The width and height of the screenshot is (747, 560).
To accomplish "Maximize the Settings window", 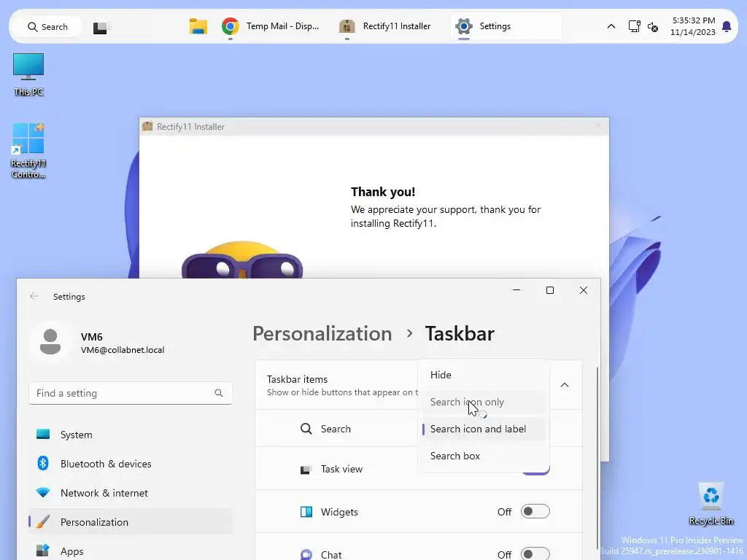I will coord(550,290).
